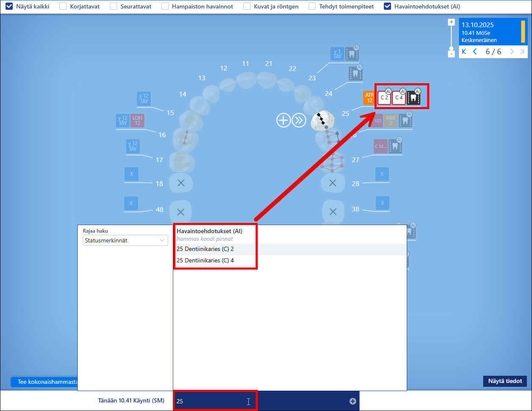The height and width of the screenshot is (411, 532).
Task: Select the C 4 AI finding badge
Action: (399, 98)
